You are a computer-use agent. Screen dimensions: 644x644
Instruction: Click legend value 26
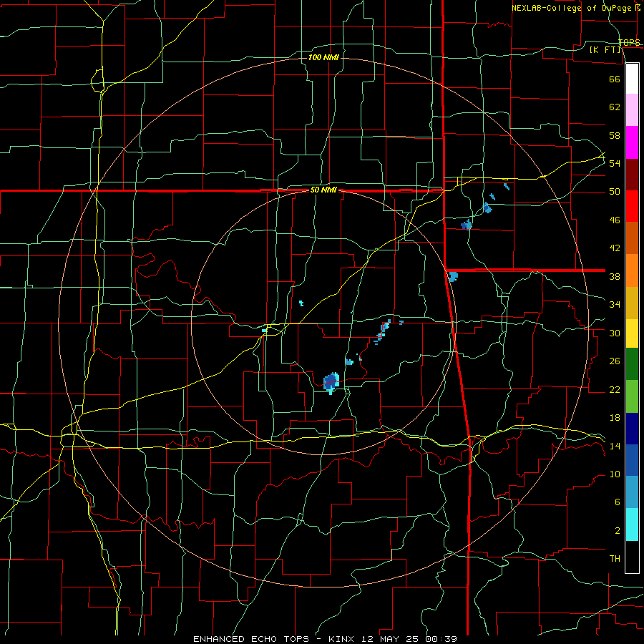pyautogui.click(x=615, y=361)
